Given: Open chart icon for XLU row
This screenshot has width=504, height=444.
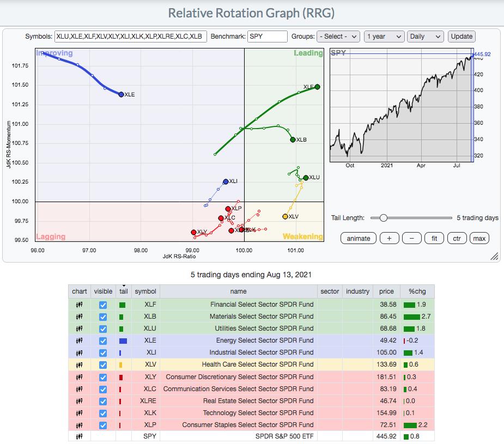Looking at the screenshot, I should click(79, 329).
